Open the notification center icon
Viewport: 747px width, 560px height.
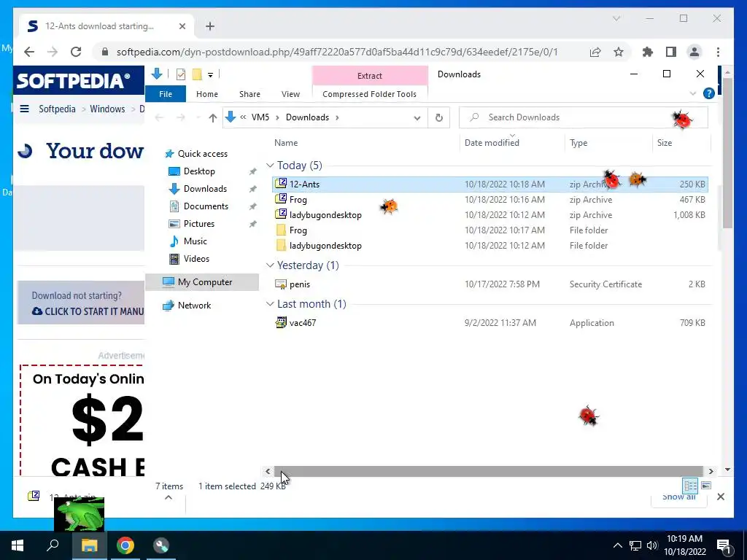[724, 545]
